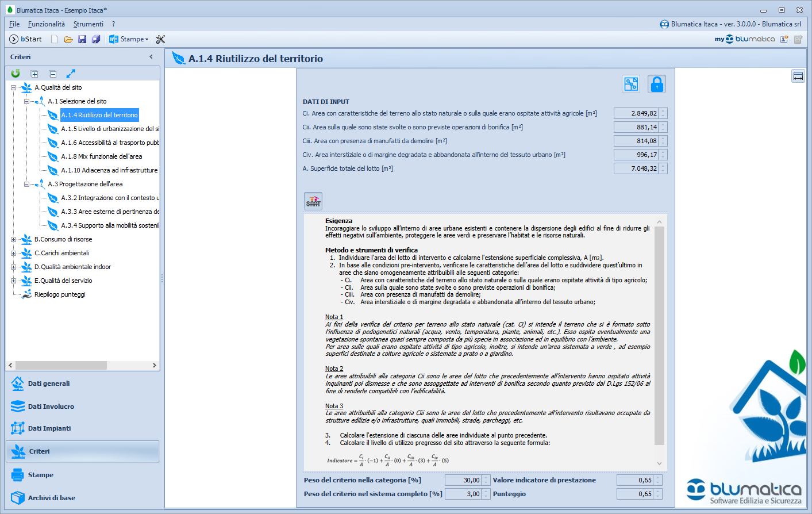This screenshot has width=812, height=514.
Task: Select A.1.10 Adiacenza ad infrastrutture
Action: click(x=109, y=170)
